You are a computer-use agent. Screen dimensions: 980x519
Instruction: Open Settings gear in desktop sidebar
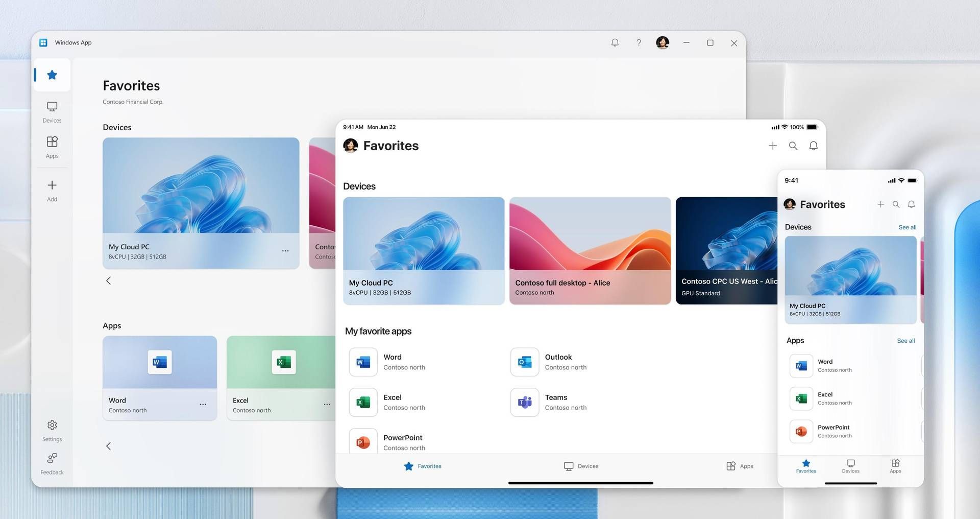pos(52,431)
